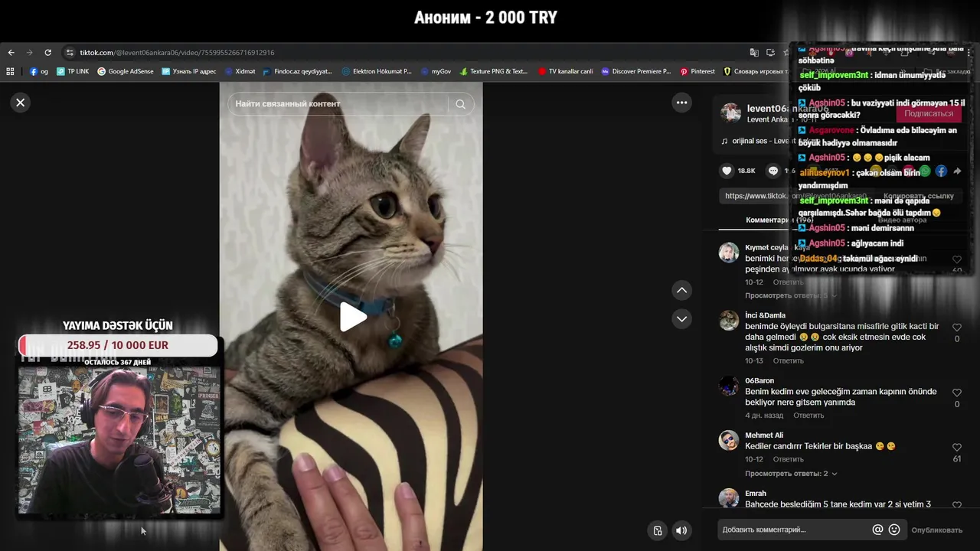Viewport: 980px width, 551px height.
Task: Play the paused cat video
Action: pyautogui.click(x=351, y=317)
